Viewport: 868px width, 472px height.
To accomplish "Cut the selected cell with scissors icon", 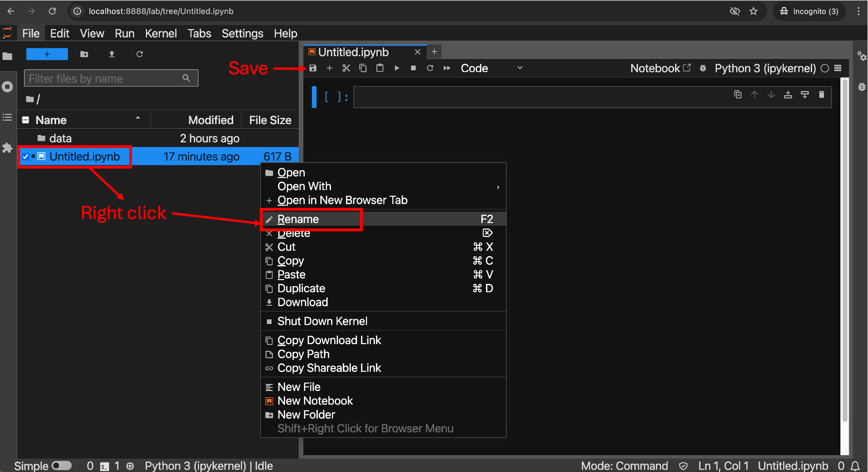I will tap(346, 68).
